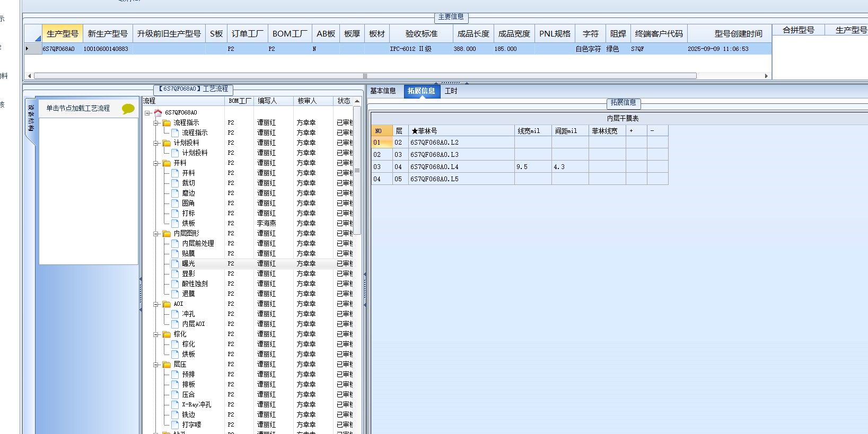Viewport: 868px width, 434px height.
Task: Select the X-Ray冲孔 process step
Action: pyautogui.click(x=196, y=404)
